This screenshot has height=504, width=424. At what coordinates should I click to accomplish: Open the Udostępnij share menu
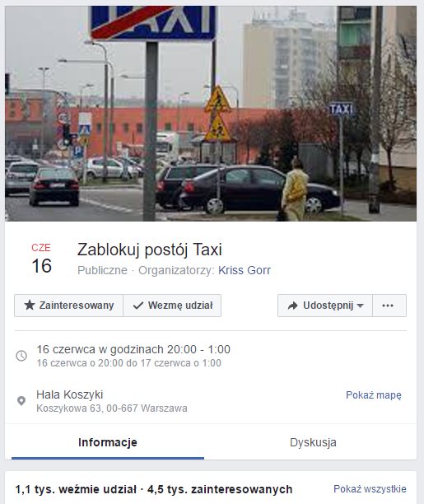325,306
